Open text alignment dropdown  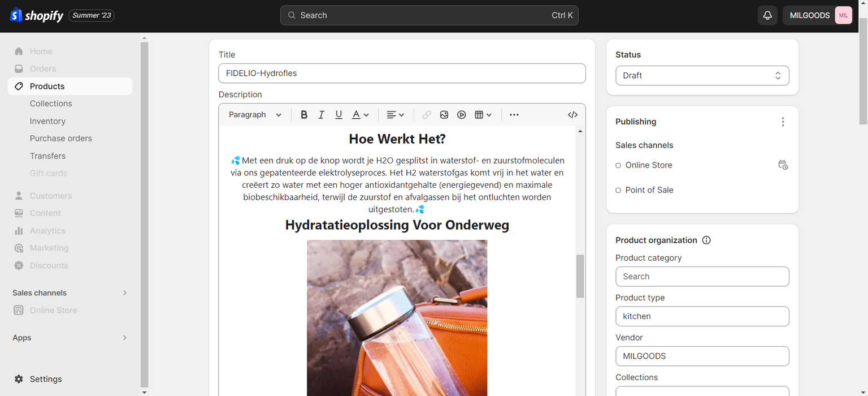395,115
